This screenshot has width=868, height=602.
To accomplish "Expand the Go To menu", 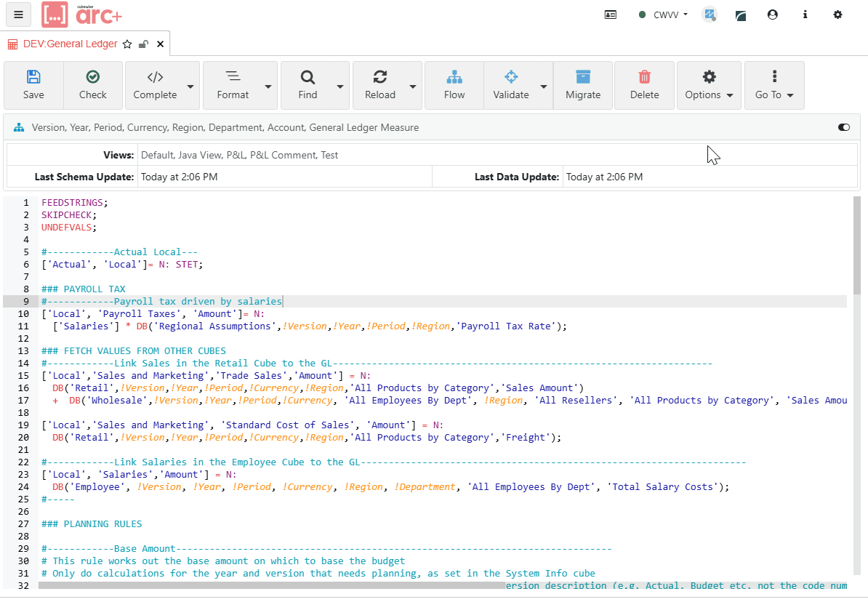I will pyautogui.click(x=774, y=85).
